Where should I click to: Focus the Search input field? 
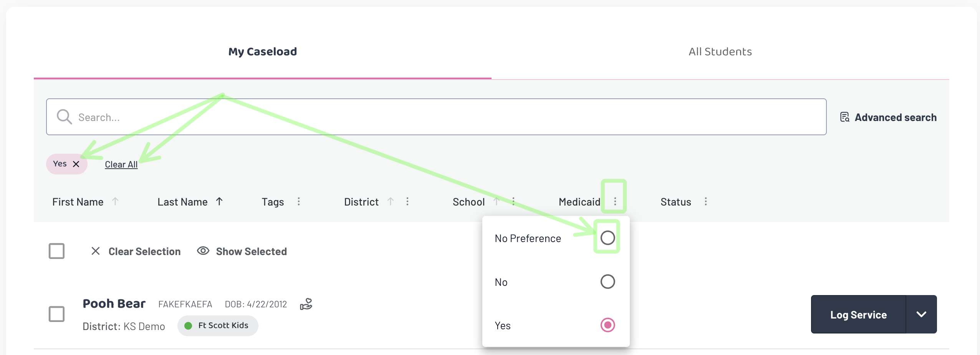point(436,117)
